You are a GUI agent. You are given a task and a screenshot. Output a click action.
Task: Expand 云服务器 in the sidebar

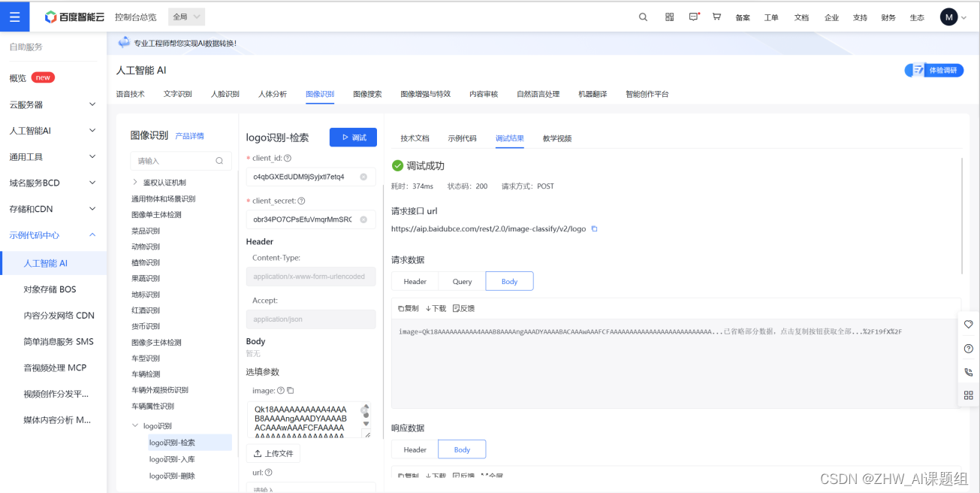tap(92, 104)
